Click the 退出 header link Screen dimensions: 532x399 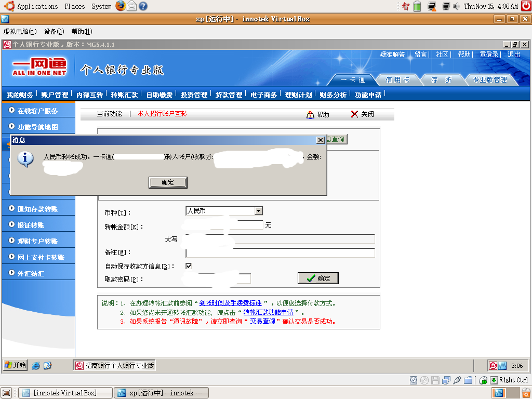[x=514, y=54]
